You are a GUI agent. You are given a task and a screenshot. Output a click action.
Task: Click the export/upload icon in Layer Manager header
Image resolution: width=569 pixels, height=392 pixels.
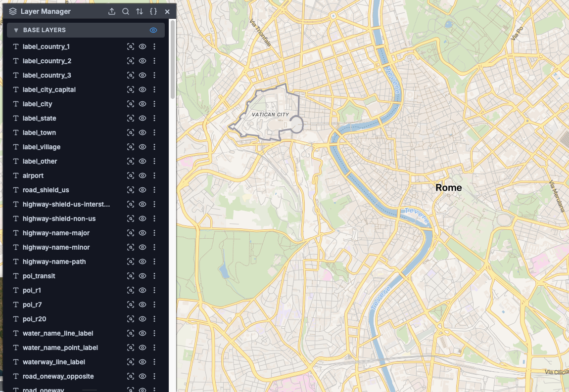112,11
